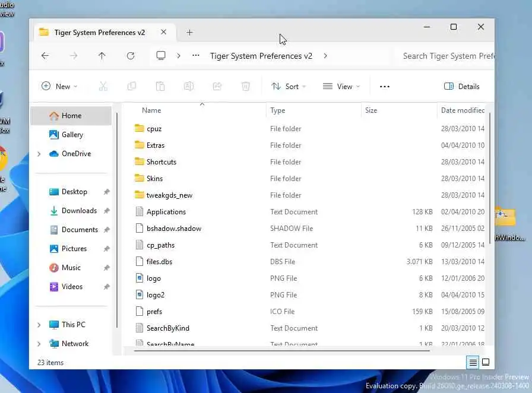
Task: Open the breadcrumb ellipsis in address bar
Action: tap(196, 56)
